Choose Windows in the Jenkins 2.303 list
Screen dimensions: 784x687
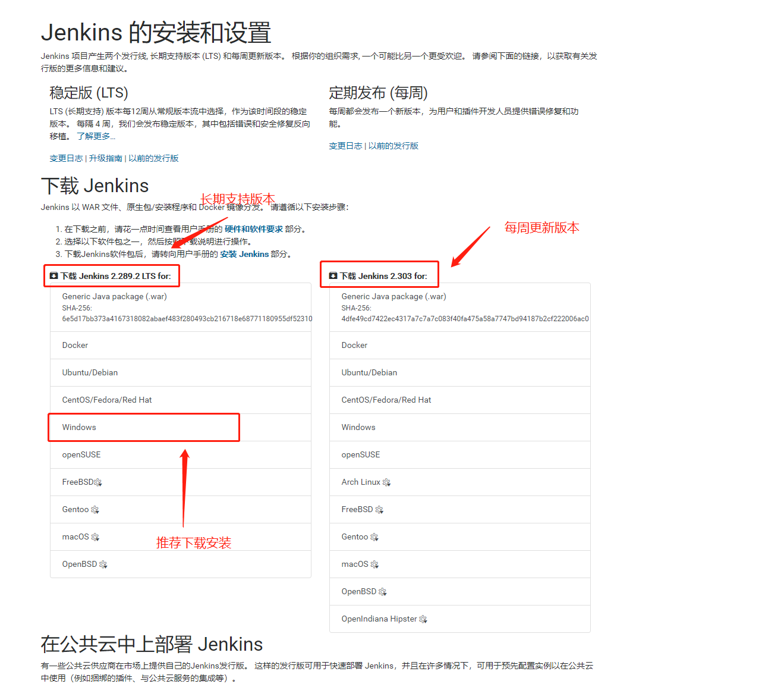460,428
